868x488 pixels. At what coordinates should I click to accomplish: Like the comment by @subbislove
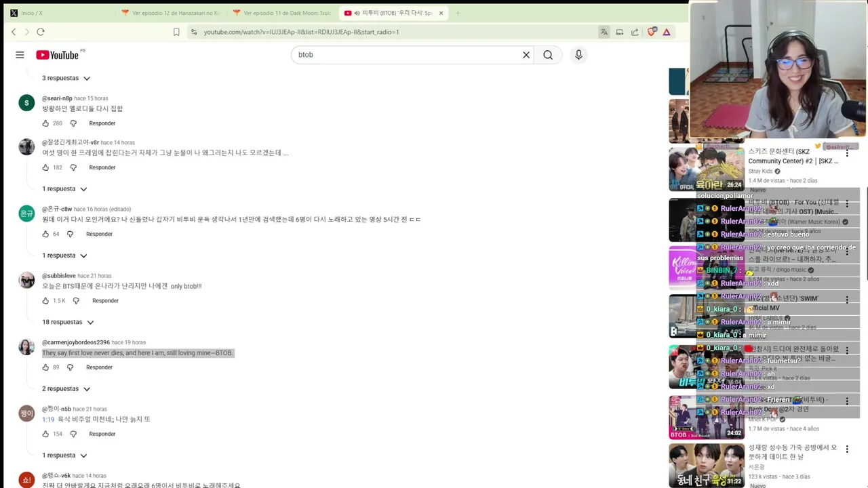click(x=45, y=301)
